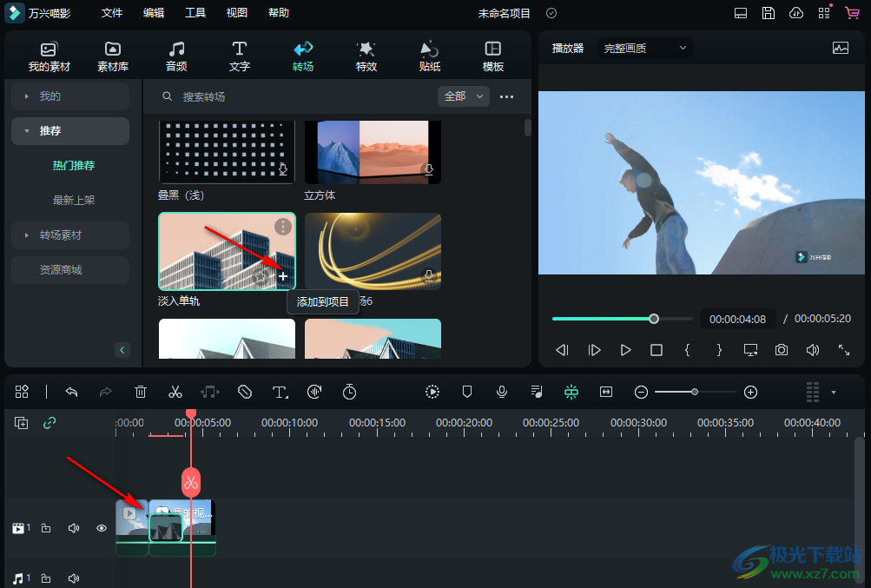The width and height of the screenshot is (871, 588).
Task: Click the delete trash icon in timeline toolbar
Action: pyautogui.click(x=141, y=392)
